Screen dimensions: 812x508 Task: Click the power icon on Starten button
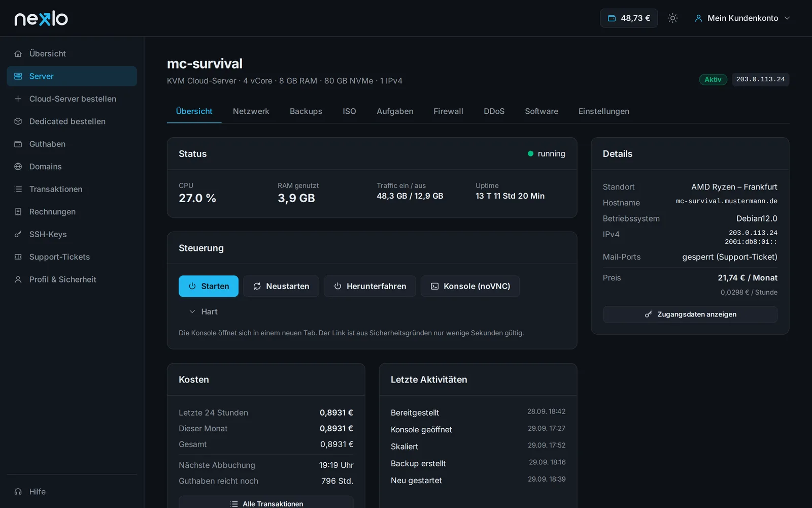click(192, 287)
